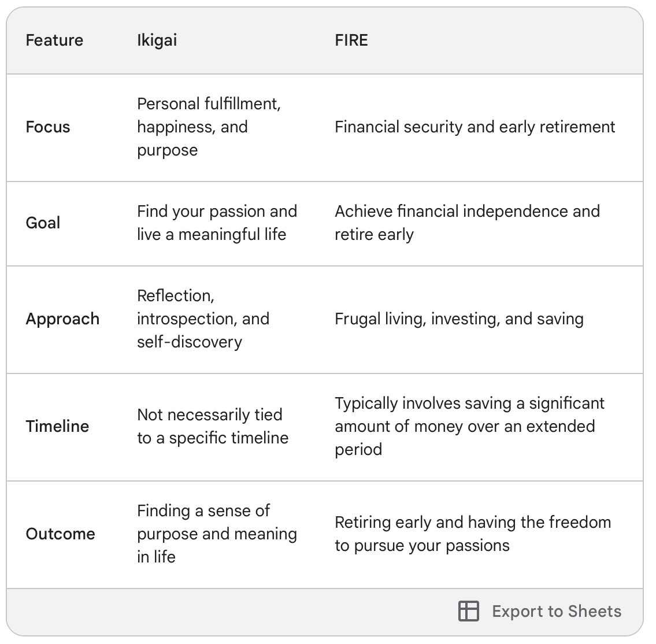Click the Ikigai column header

pyautogui.click(x=157, y=40)
